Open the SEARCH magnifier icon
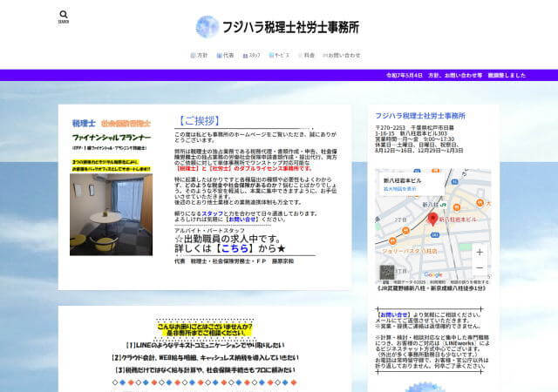Screen dimensions: 558x392 point(64,17)
